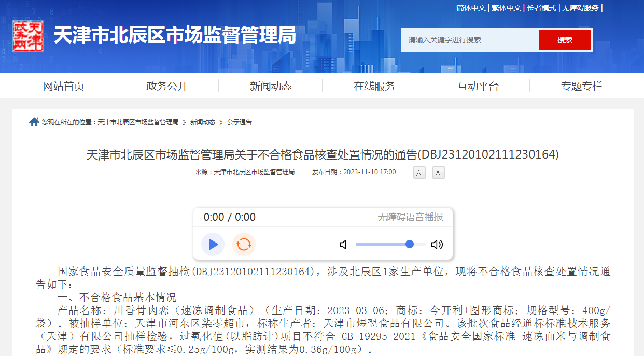Turn on 无障碍服务 accessibility service
Screen dimensions: 644x356
coord(580,8)
